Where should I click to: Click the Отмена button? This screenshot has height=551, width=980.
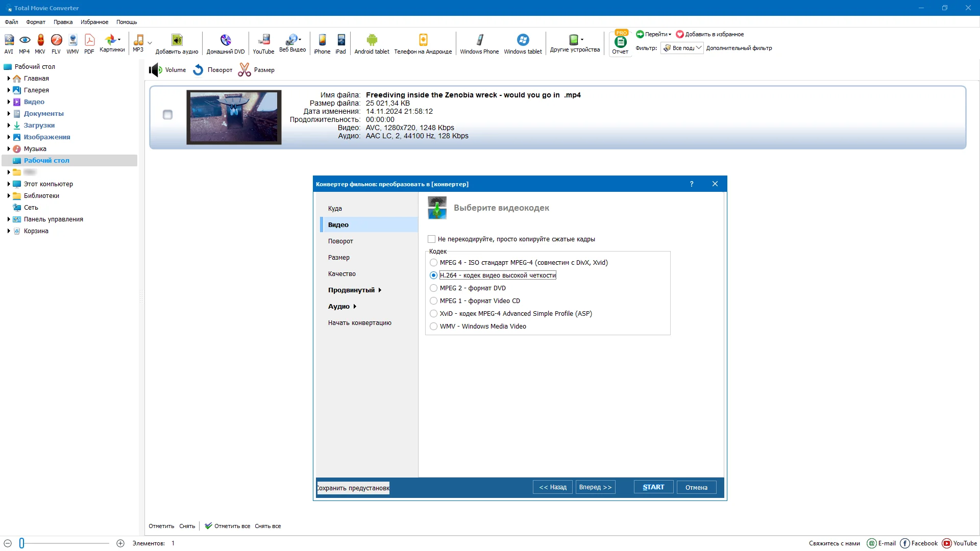pyautogui.click(x=696, y=487)
